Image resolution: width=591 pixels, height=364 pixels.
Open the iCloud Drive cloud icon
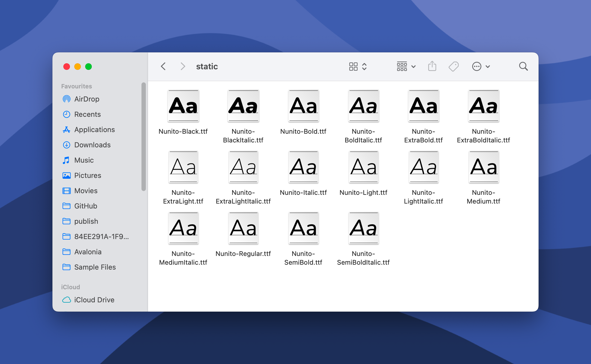pos(66,300)
